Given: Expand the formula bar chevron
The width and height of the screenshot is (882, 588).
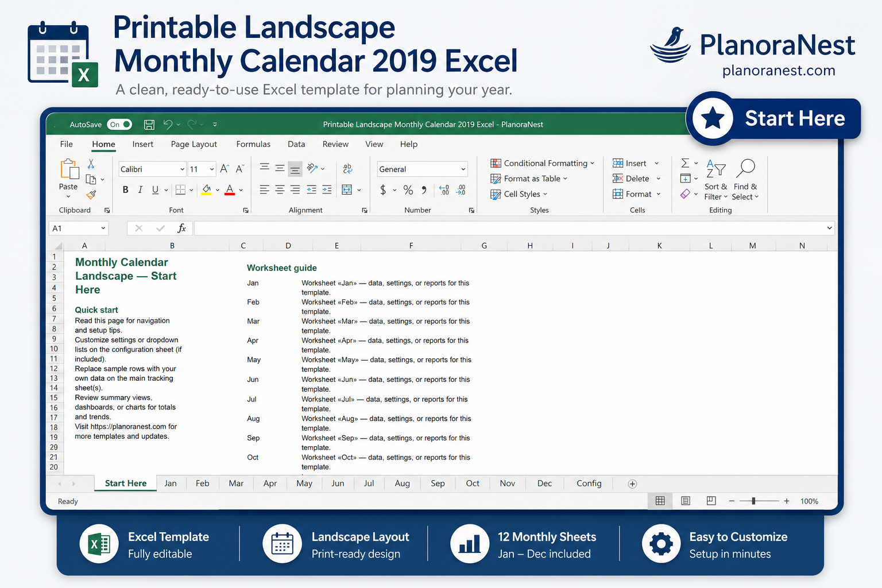Looking at the screenshot, I should [829, 229].
